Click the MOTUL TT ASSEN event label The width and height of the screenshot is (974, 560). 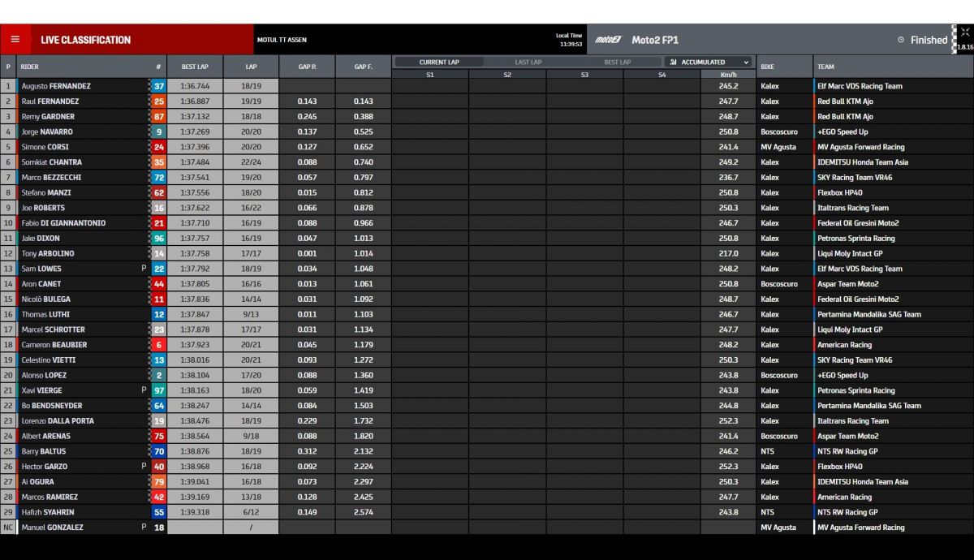pyautogui.click(x=282, y=40)
